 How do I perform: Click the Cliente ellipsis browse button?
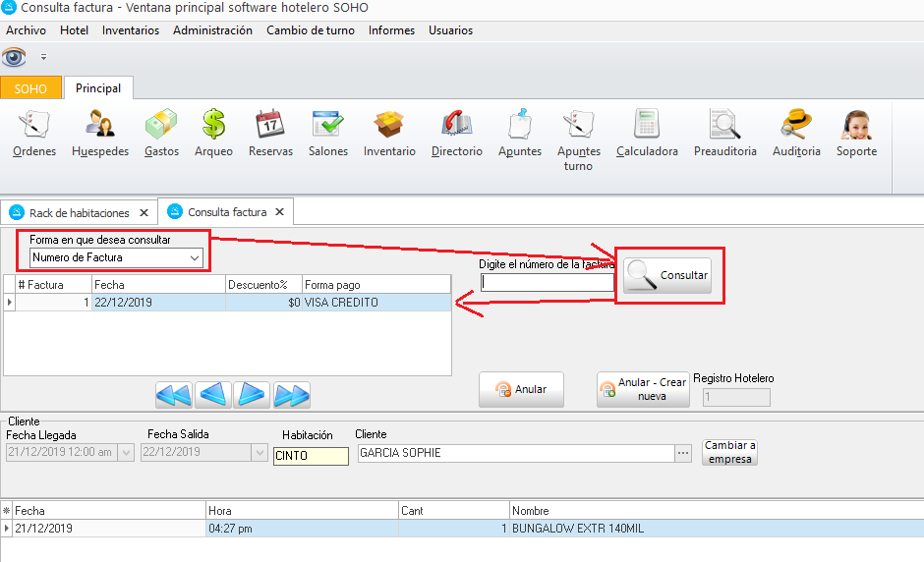pyautogui.click(x=683, y=453)
